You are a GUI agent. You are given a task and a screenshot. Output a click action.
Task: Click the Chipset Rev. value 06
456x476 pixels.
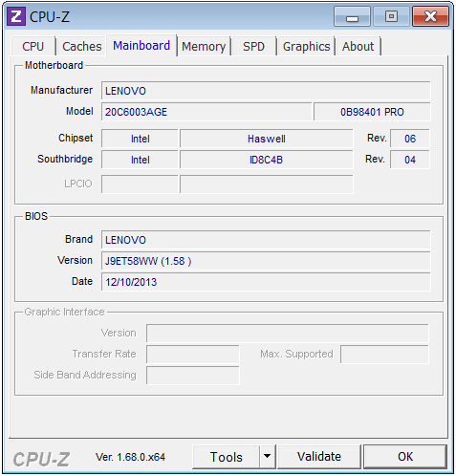[x=410, y=139]
